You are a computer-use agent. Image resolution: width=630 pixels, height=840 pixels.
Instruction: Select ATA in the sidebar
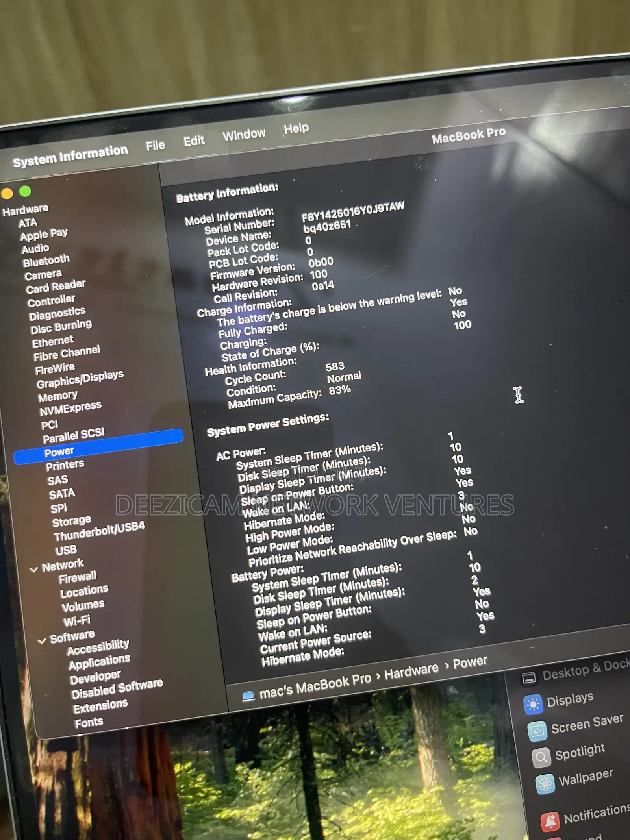pos(28,223)
